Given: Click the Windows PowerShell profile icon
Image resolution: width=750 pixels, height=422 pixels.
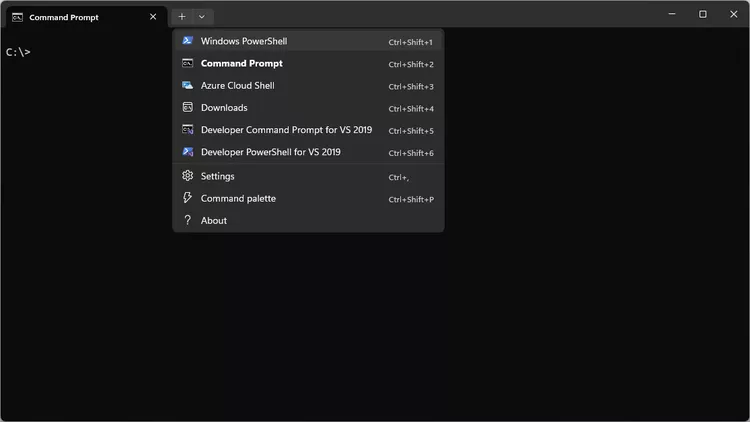Looking at the screenshot, I should tap(188, 41).
